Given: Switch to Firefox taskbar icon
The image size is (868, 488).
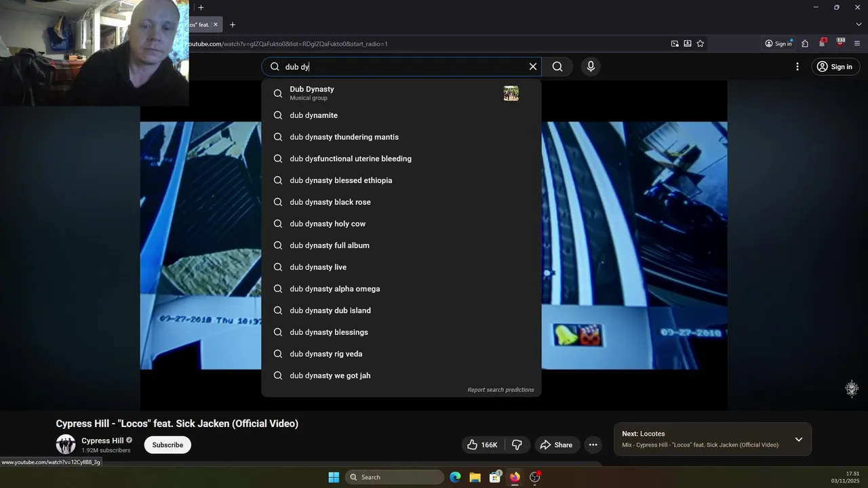Looking at the screenshot, I should coord(515,477).
